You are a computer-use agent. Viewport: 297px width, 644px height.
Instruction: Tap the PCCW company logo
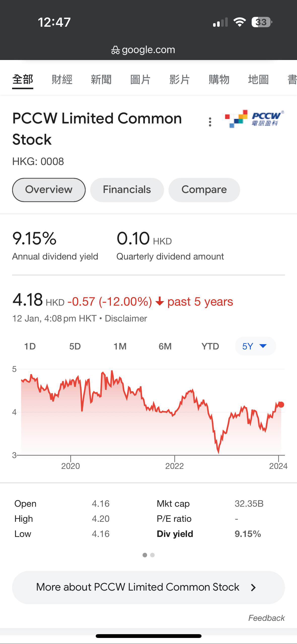click(254, 119)
